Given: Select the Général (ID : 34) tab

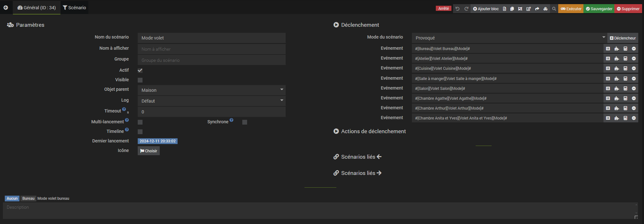Looking at the screenshot, I should (37, 8).
